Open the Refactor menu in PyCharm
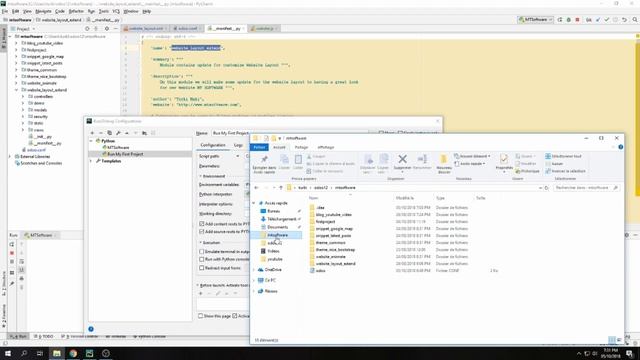 point(76,11)
